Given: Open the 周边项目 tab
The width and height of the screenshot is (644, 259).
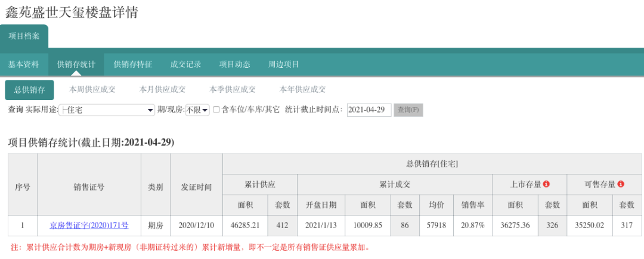Looking at the screenshot, I should [283, 64].
